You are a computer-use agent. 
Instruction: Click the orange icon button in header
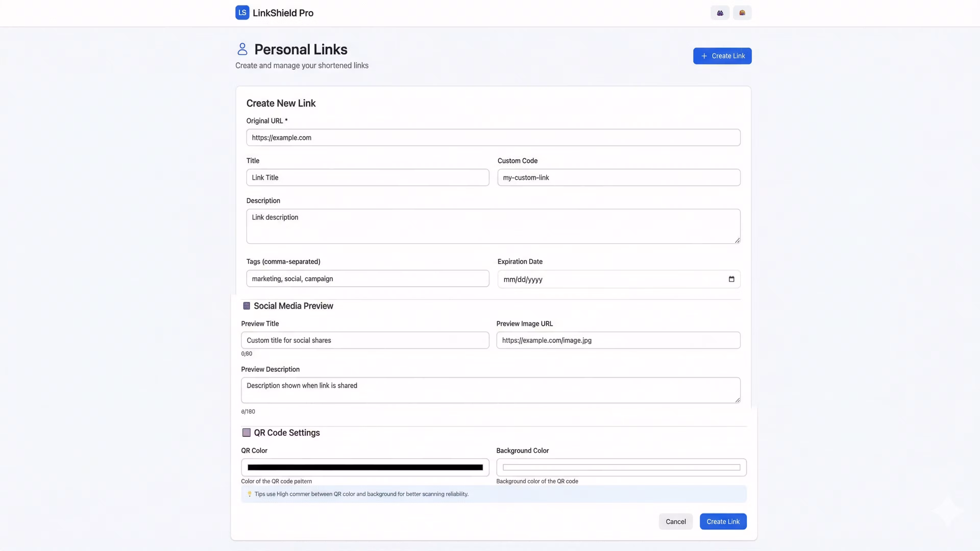(x=742, y=13)
